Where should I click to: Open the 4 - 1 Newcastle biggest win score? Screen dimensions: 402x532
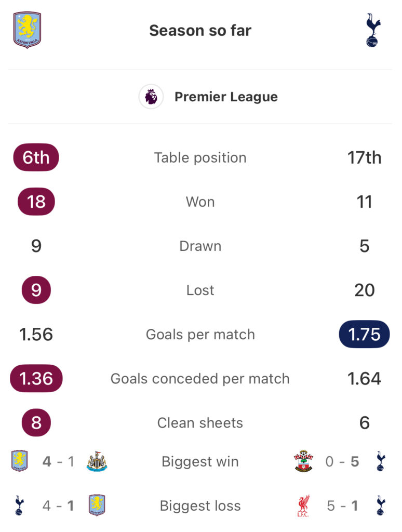58,461
